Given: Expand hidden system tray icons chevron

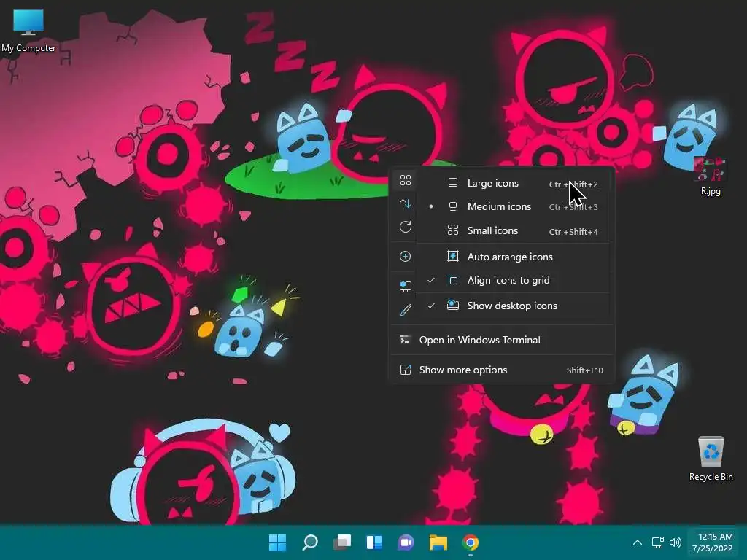Looking at the screenshot, I should coord(638,542).
